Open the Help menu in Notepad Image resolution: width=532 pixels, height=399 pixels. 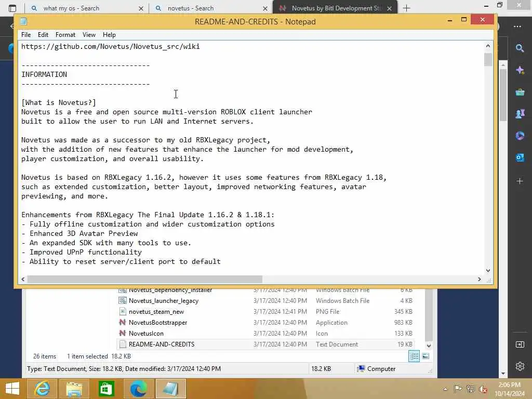point(109,35)
